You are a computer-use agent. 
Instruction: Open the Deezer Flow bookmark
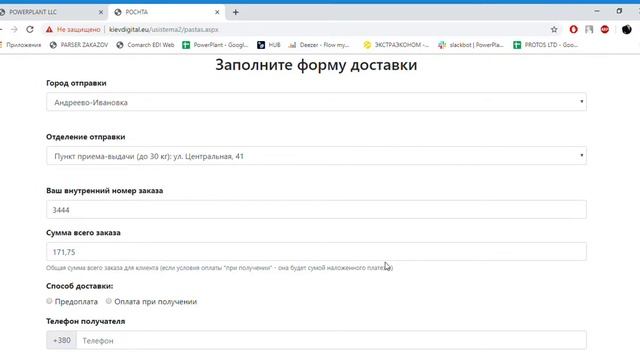[x=319, y=45]
